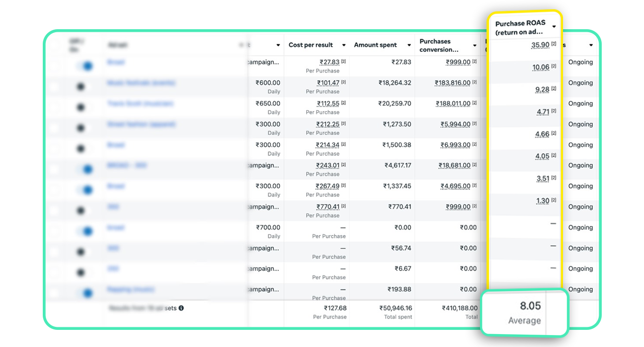Turn off toggle in the ₹27.83 cost row
Screen dimensions: 644x347
click(85, 66)
